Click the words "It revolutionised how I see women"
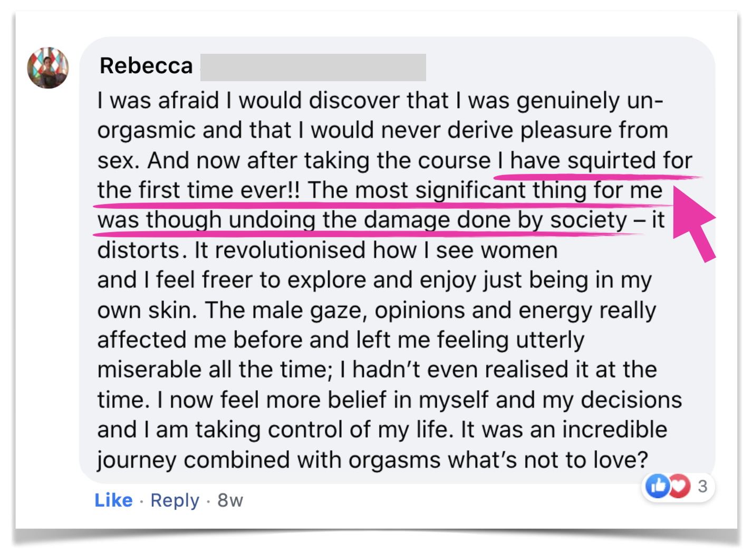Viewport: 752px width, 560px height. [x=375, y=250]
